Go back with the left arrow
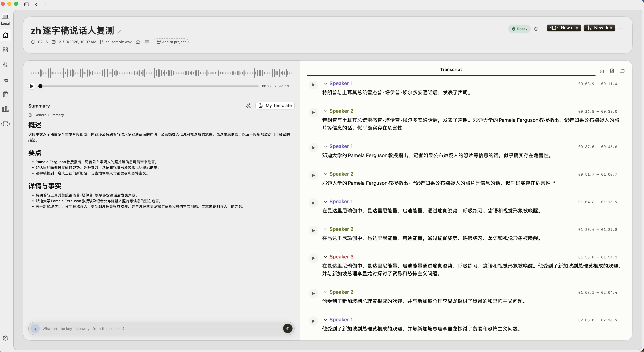This screenshot has height=352, width=644. 36,4
